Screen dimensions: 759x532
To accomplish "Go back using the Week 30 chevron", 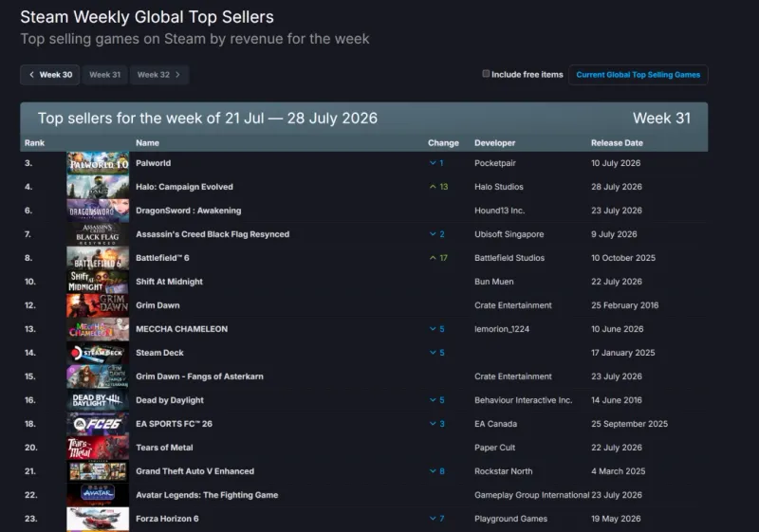I will coord(32,75).
